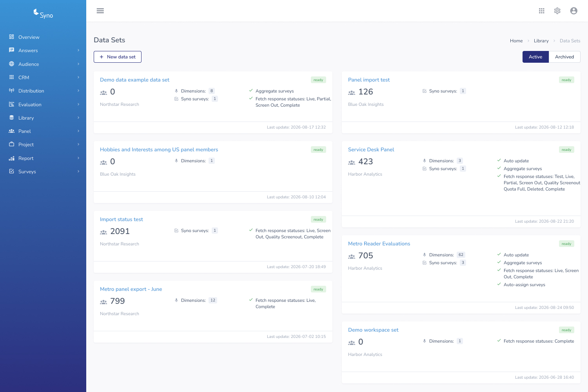Expand the Surveys menu chevron
Image resolution: width=588 pixels, height=392 pixels.
coord(78,171)
